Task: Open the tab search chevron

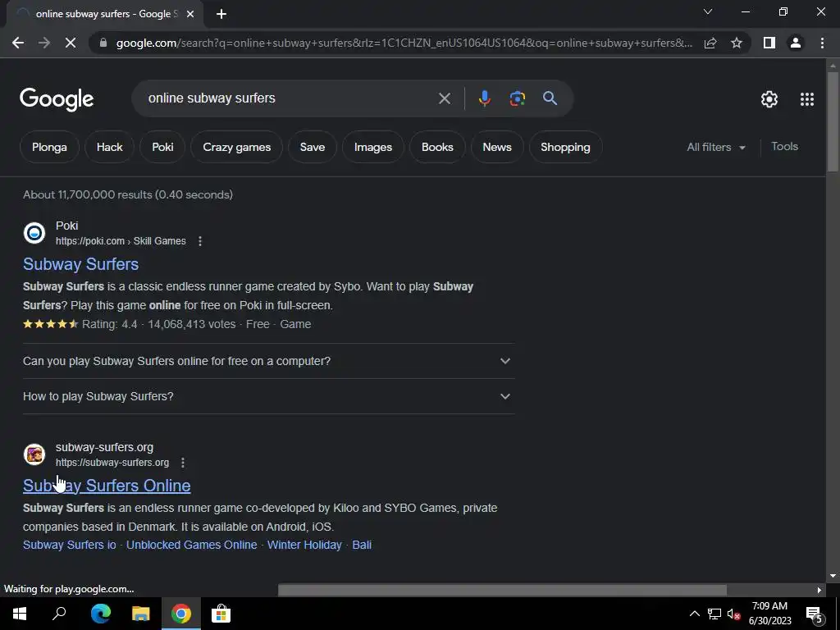Action: (708, 11)
